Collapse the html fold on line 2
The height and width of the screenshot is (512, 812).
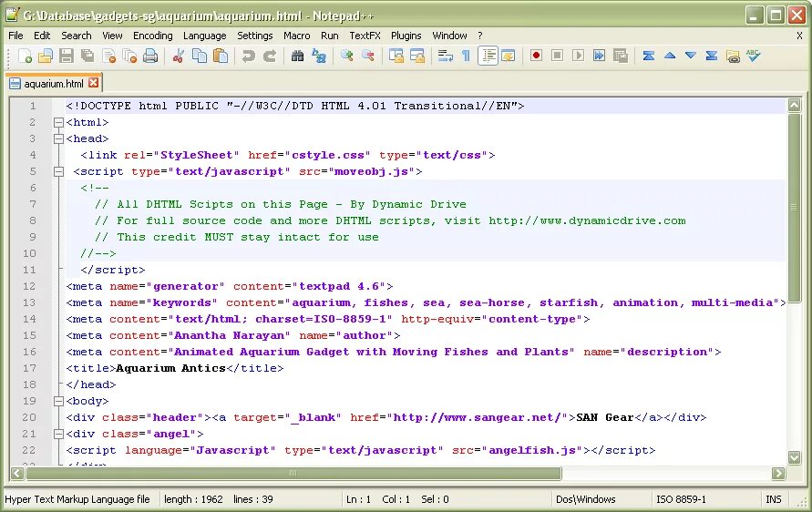[x=58, y=123]
